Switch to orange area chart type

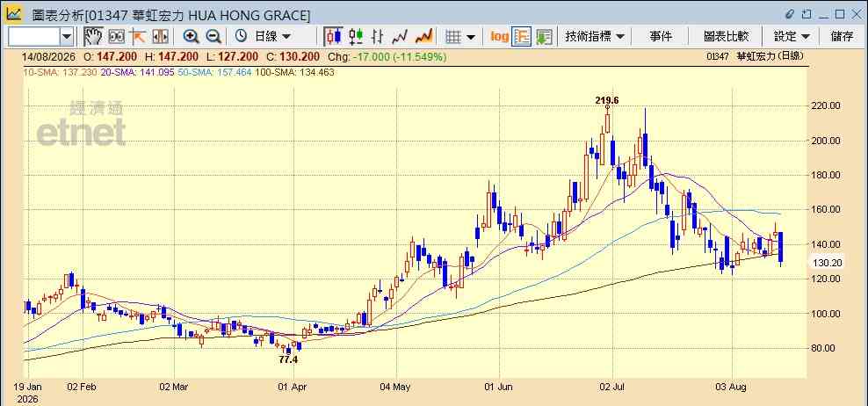[423, 37]
